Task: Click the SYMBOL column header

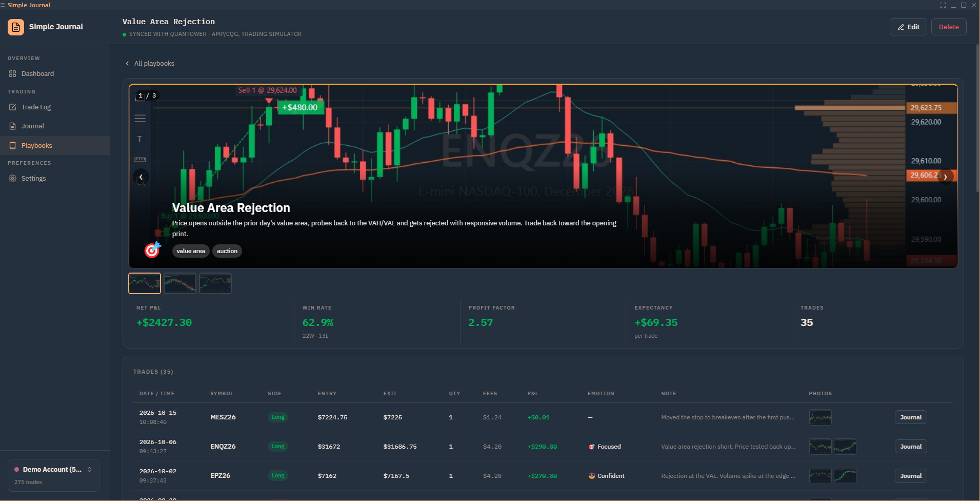Action: click(222, 394)
